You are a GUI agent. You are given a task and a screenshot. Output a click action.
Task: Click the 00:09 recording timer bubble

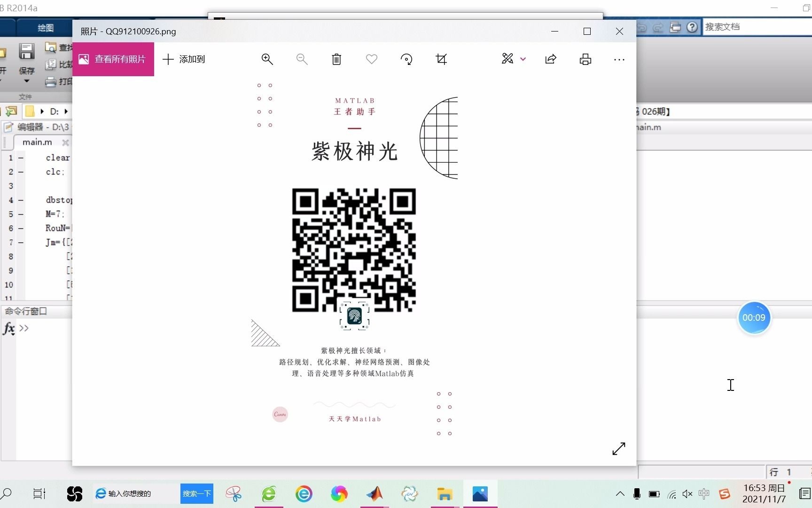pos(754,318)
